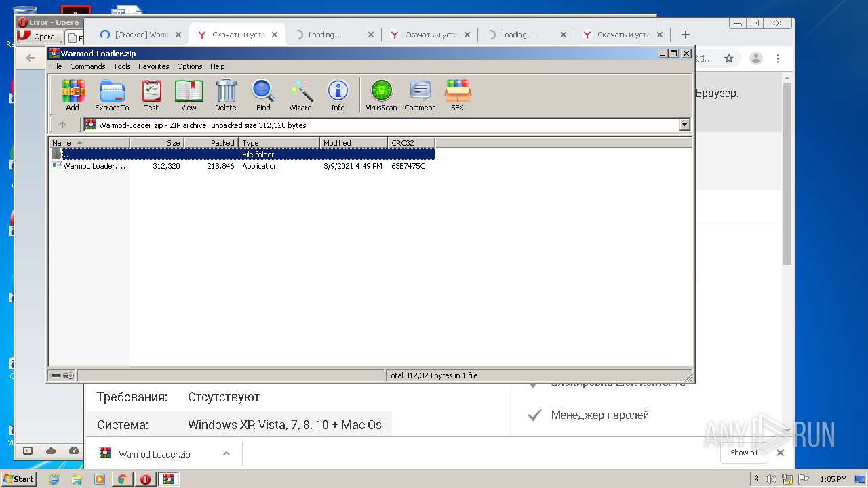The width and height of the screenshot is (868, 488).
Task: Open the Warmod-Loader.zip download options chevron
Action: point(226,454)
